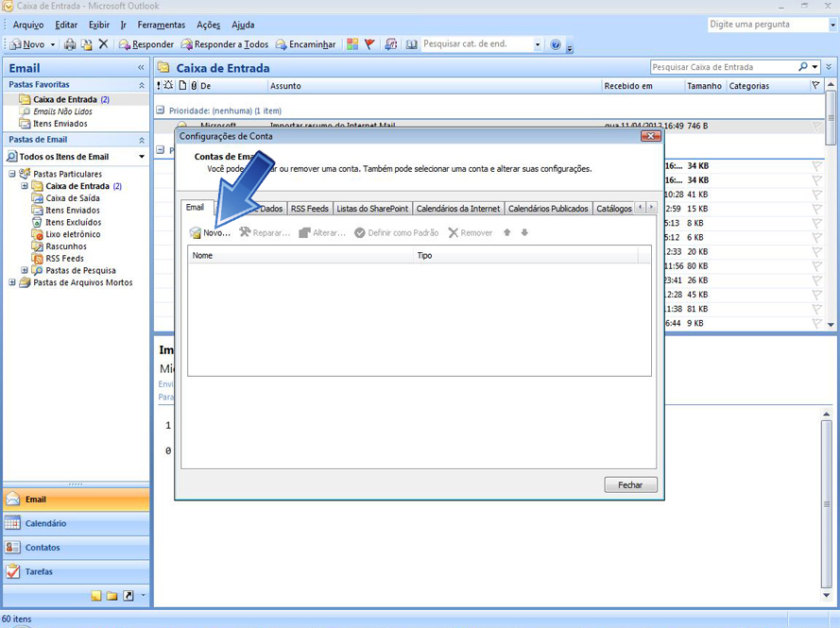Open the Arquivo menu
Viewport: 840px width, 628px height.
pyautogui.click(x=28, y=25)
